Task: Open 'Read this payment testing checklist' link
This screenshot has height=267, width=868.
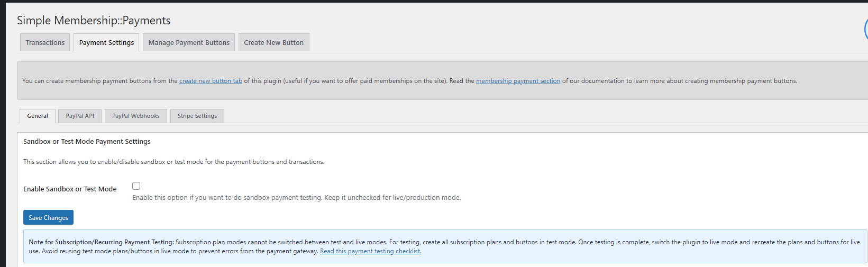Action: click(371, 251)
